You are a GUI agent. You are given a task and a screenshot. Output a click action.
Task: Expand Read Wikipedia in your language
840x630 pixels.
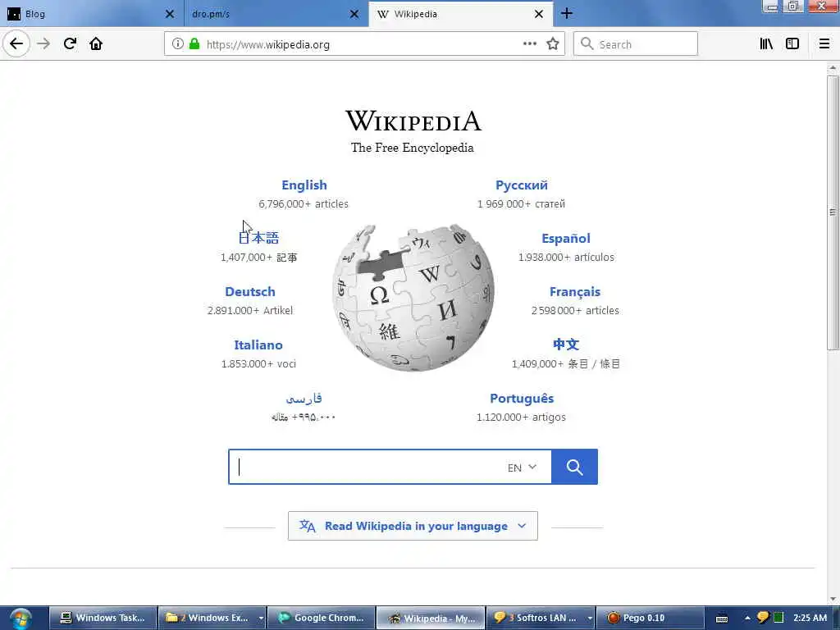coord(413,526)
